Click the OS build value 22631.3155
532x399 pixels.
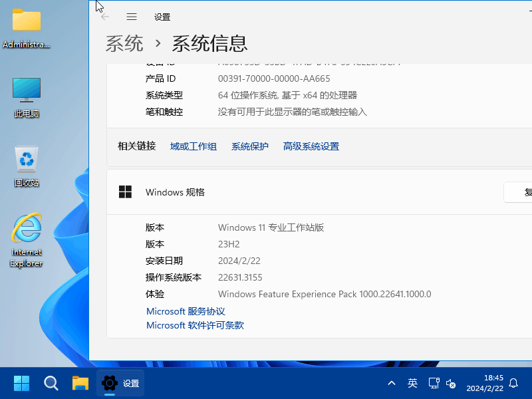[x=240, y=277]
